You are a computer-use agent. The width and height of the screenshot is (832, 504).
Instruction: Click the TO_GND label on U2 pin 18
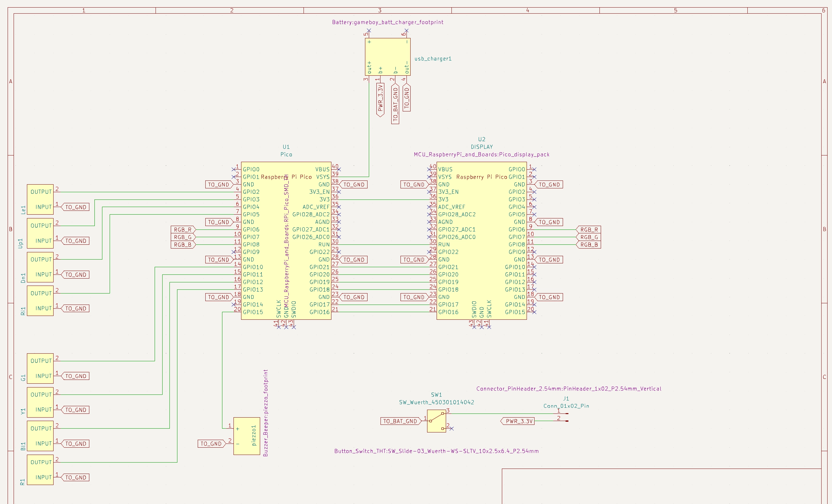[549, 297]
